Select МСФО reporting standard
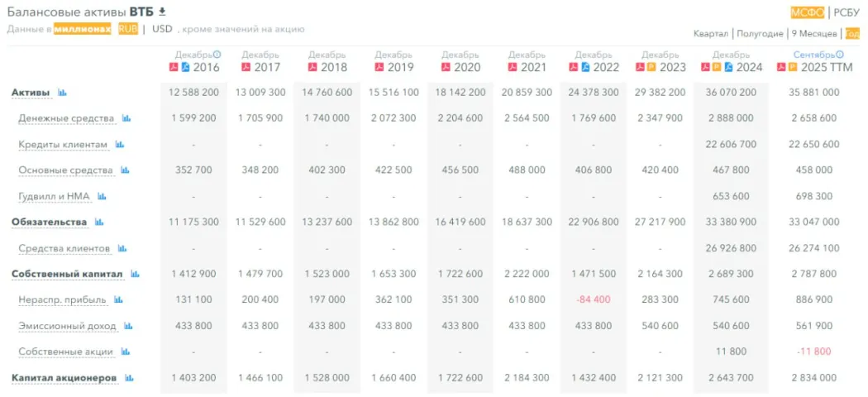This screenshot has width=868, height=397. tap(807, 12)
